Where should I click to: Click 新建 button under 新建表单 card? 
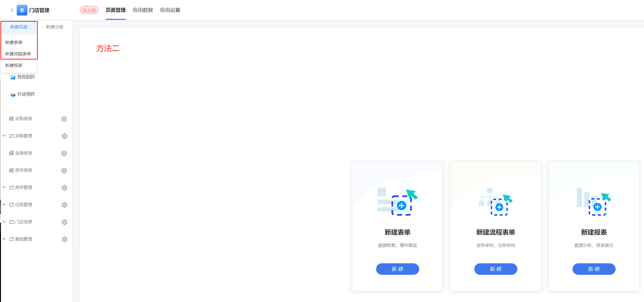pos(397,269)
